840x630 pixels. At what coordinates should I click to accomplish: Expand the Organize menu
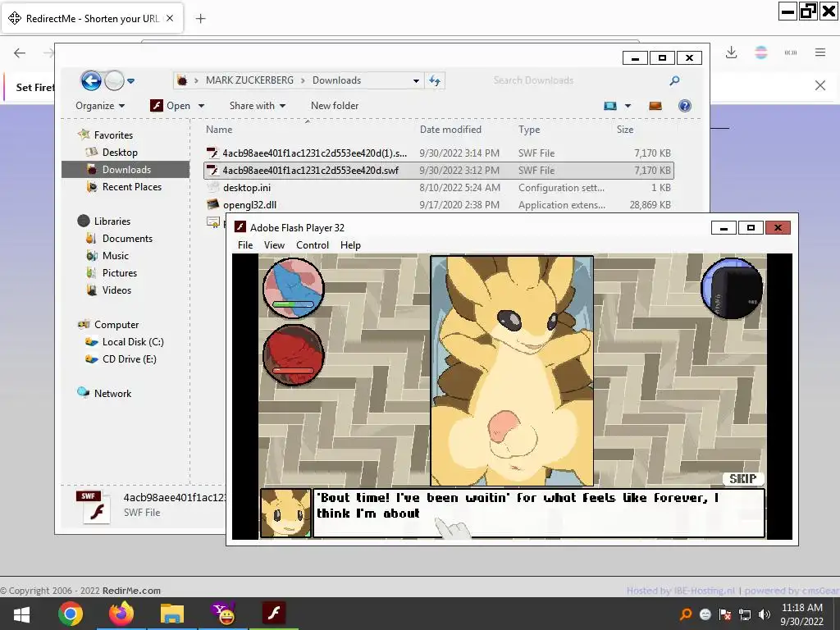pos(100,106)
